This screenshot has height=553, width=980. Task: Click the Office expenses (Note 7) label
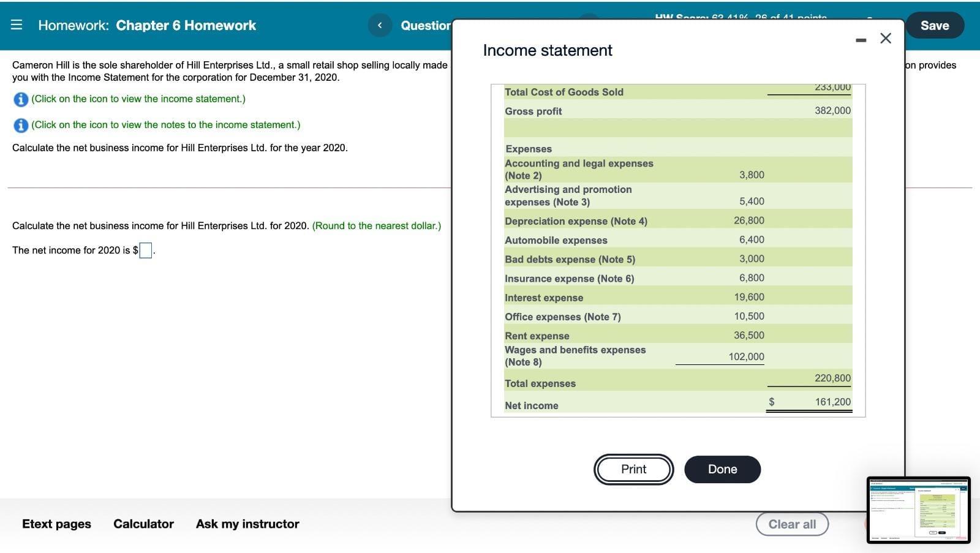pyautogui.click(x=562, y=317)
